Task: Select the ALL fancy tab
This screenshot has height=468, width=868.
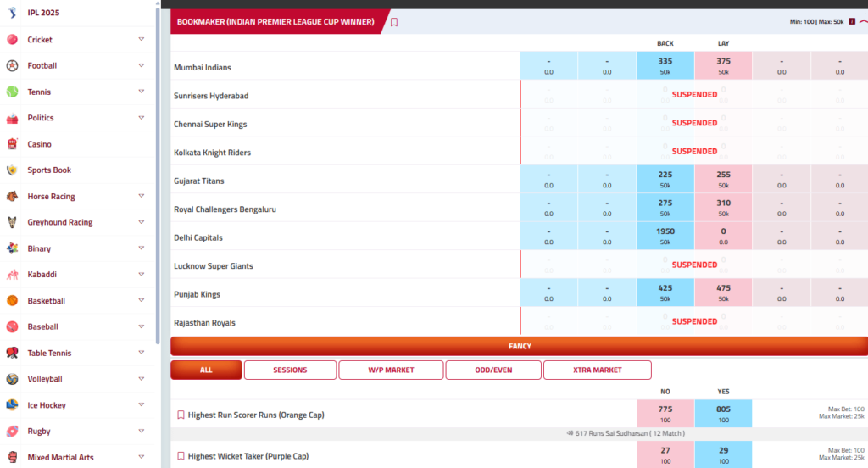Action: pos(206,370)
